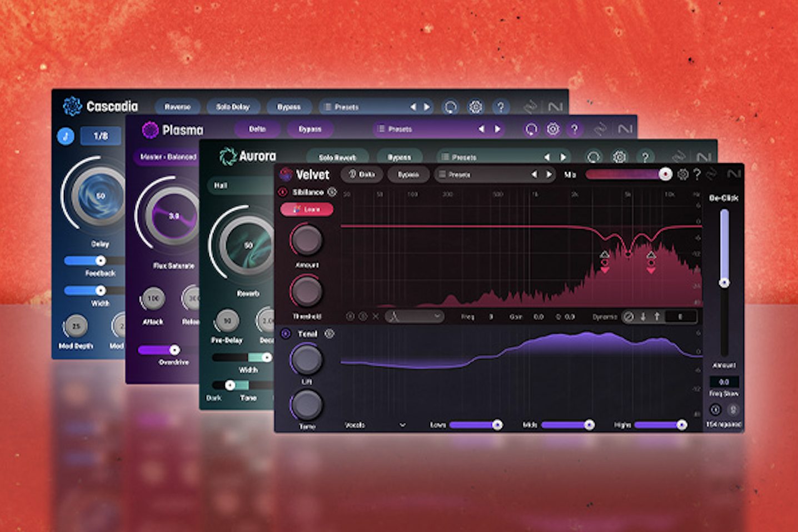Click the Aurora teal swirl logo
The width and height of the screenshot is (798, 532).
point(228,156)
